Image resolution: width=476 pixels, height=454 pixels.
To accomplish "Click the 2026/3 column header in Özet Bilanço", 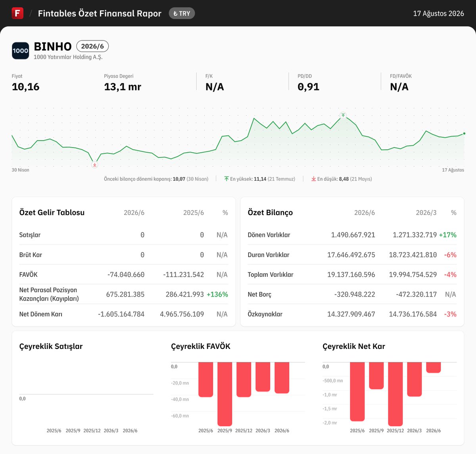I will click(x=426, y=213).
